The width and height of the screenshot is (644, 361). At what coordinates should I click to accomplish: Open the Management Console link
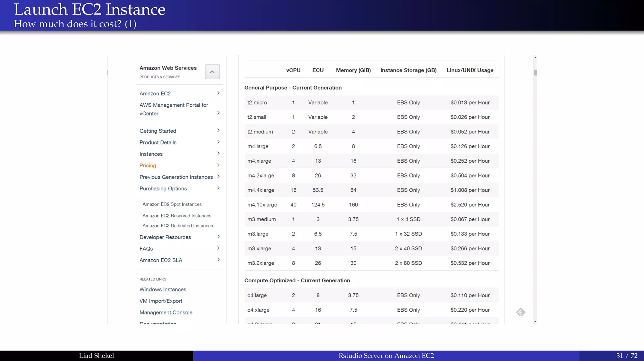click(166, 313)
